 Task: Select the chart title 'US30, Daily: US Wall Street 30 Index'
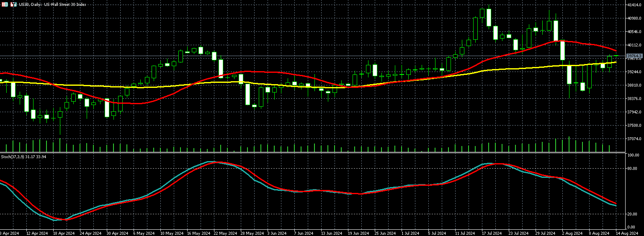click(52, 5)
